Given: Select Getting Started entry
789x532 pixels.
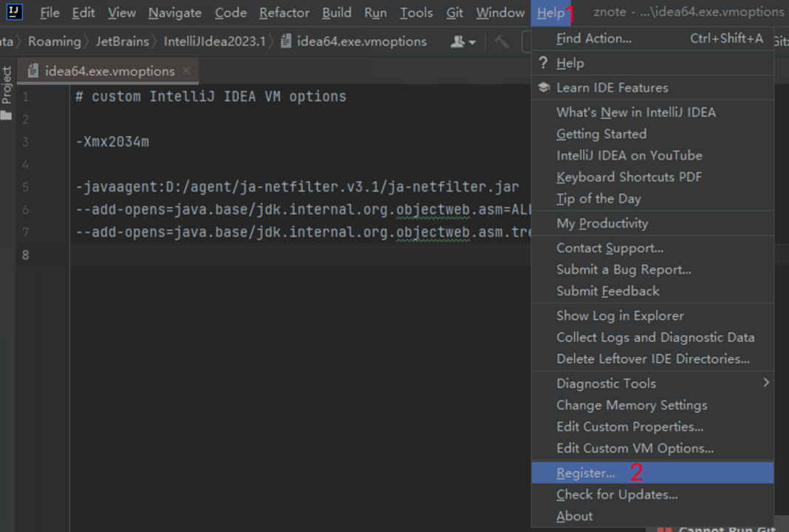Looking at the screenshot, I should 652,134.
